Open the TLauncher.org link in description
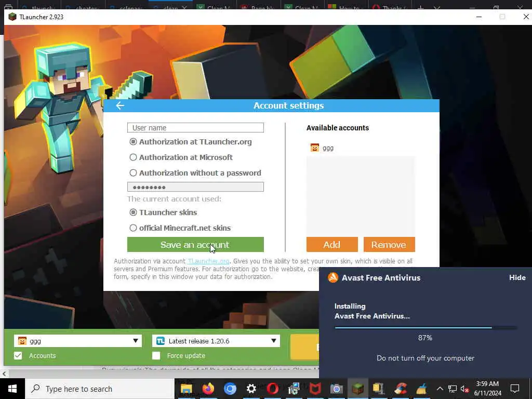Viewport: 532px width, 399px height. pyautogui.click(x=208, y=261)
